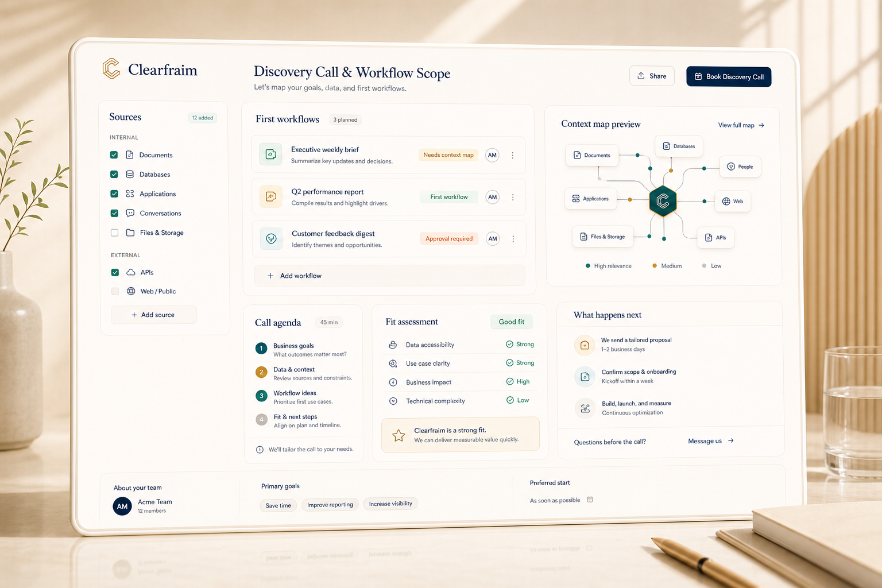Check the Files & Storage source checkbox

pos(114,233)
